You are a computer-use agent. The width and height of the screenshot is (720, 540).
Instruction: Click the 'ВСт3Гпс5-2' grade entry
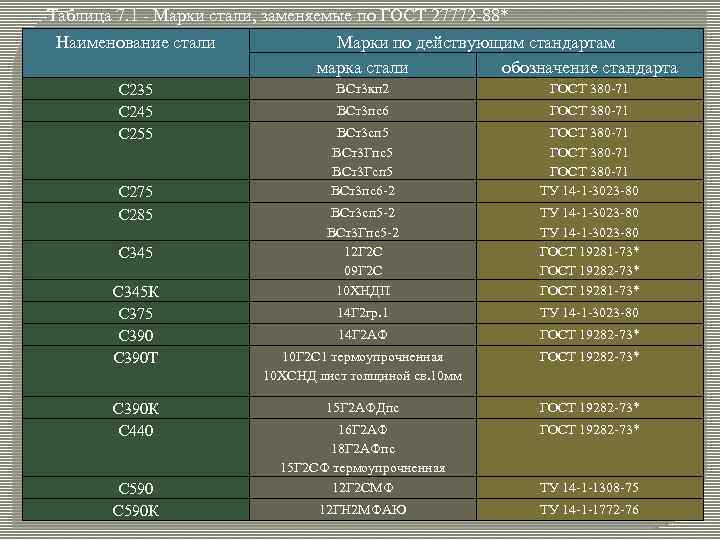tap(363, 233)
